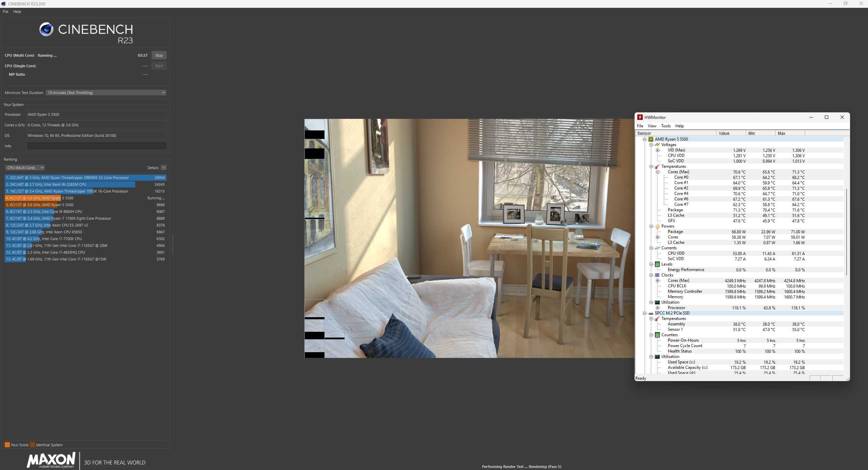The height and width of the screenshot is (470, 868).
Task: Collapse the SPCC M.2 PCIe SSD node
Action: [x=644, y=313]
